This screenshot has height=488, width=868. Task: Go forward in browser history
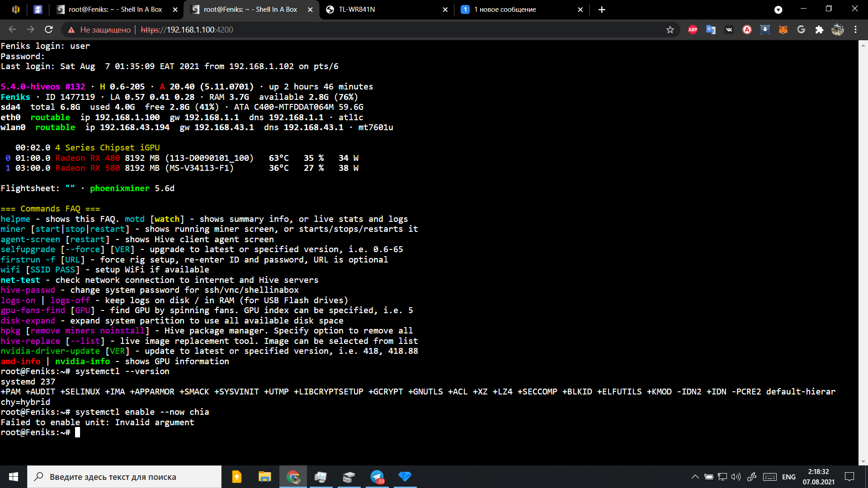point(30,30)
